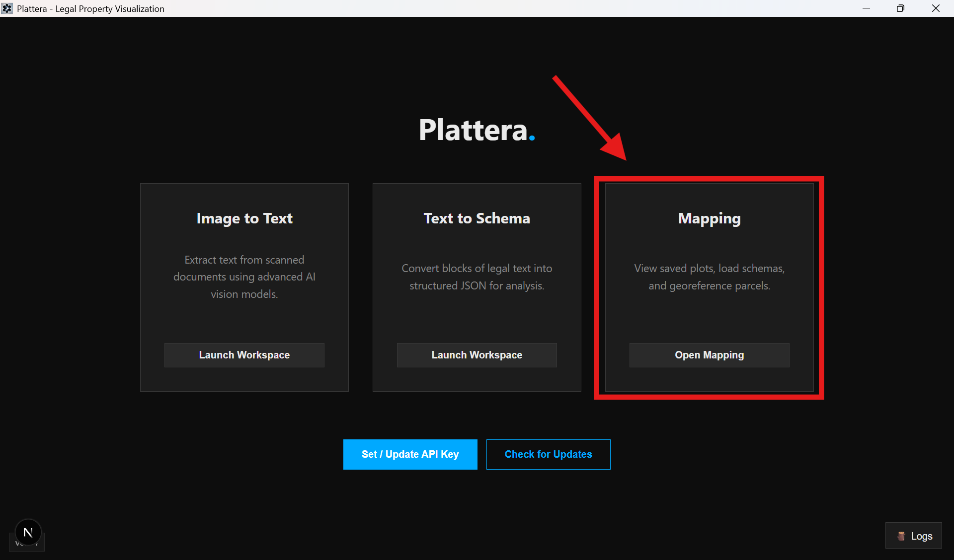Click the Plattera application icon in the title bar

(x=7, y=8)
